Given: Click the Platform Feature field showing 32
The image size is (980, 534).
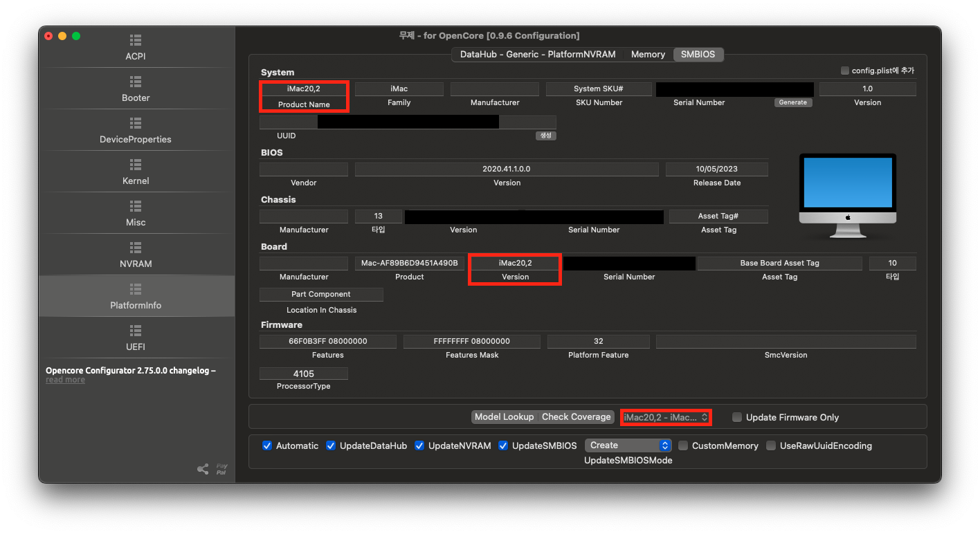Looking at the screenshot, I should click(599, 341).
